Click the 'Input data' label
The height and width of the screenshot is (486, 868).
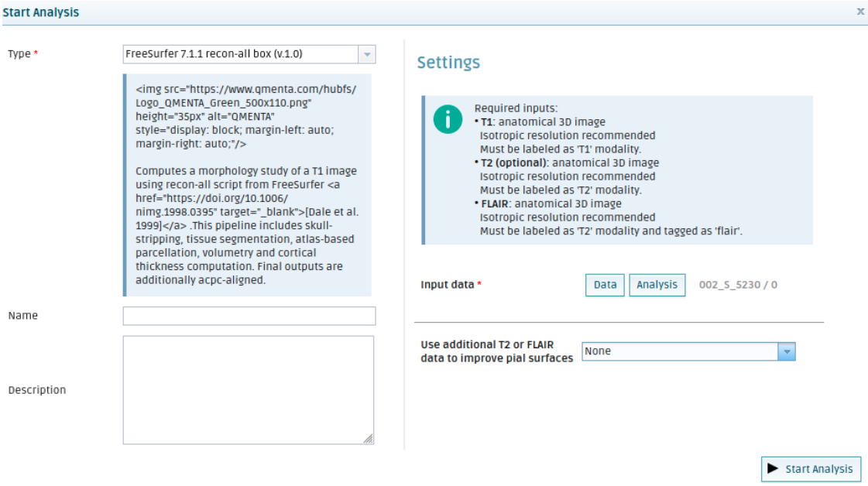pos(447,285)
